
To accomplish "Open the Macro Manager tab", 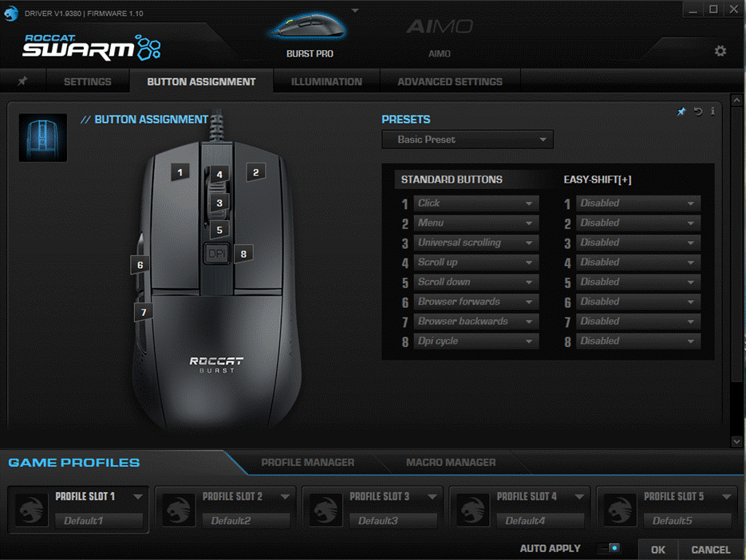I will click(x=451, y=462).
